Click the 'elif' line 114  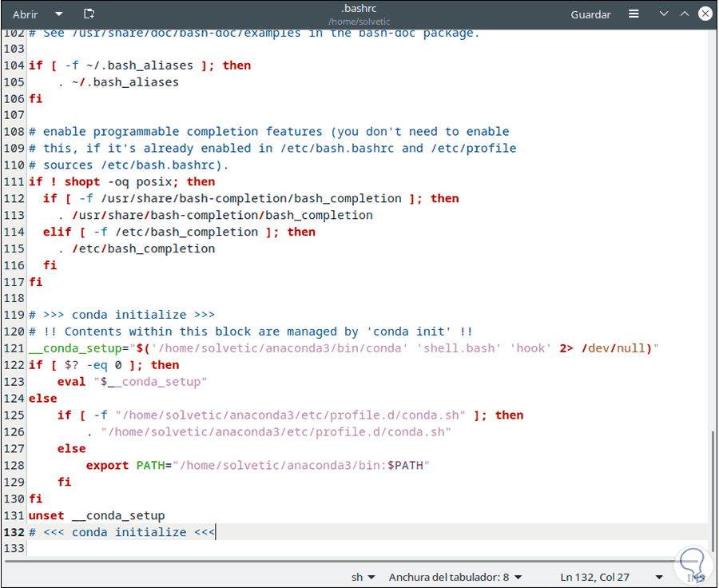coord(179,232)
